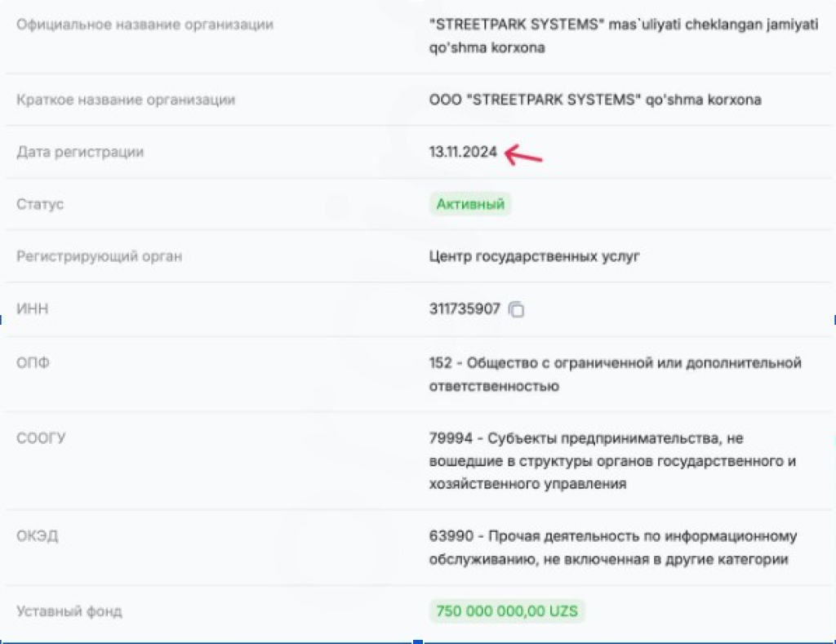Click the Официальное название организации label
The width and height of the screenshot is (836, 644).
click(x=145, y=24)
